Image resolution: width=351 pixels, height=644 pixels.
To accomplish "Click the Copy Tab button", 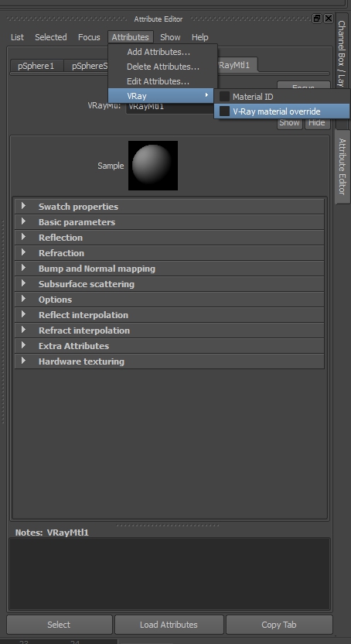I will [x=279, y=625].
